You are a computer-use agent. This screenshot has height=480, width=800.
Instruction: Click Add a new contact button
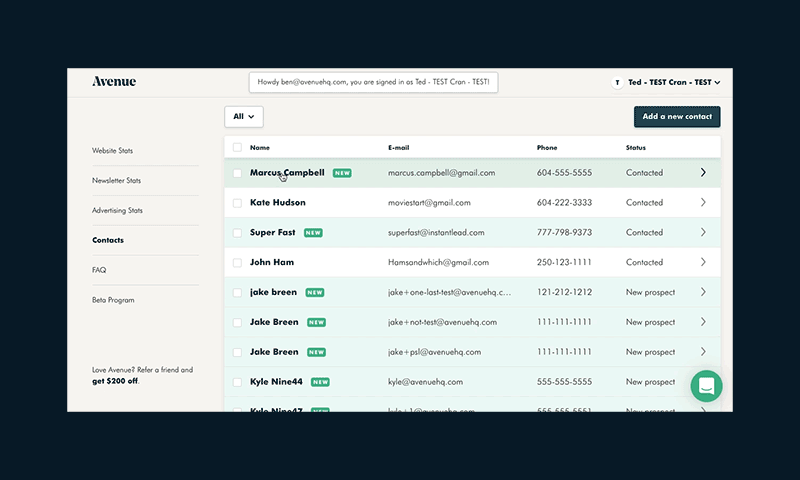click(x=677, y=117)
